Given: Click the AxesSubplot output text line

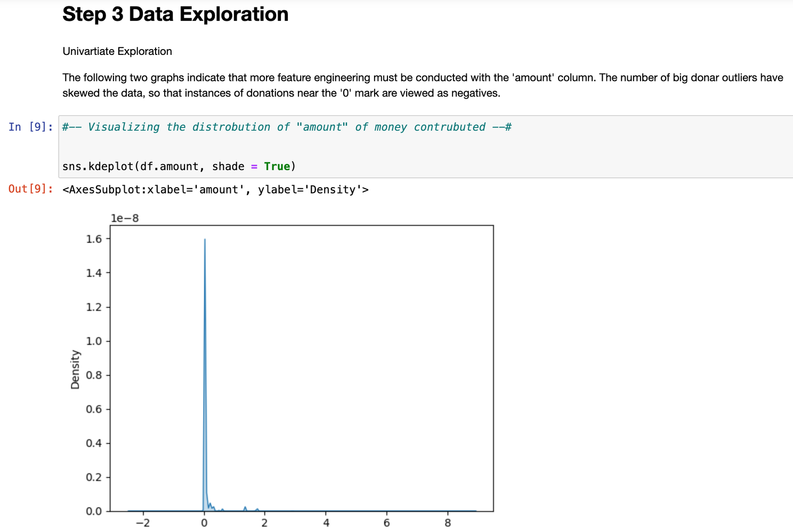Looking at the screenshot, I should [215, 189].
